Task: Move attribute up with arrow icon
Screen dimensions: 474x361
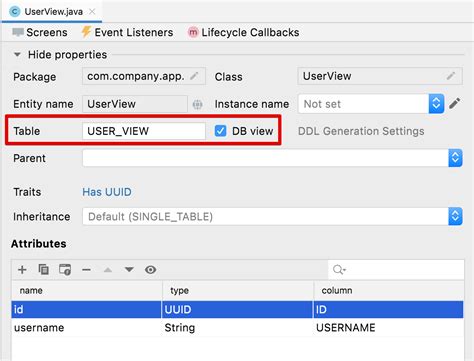Action: coord(108,270)
